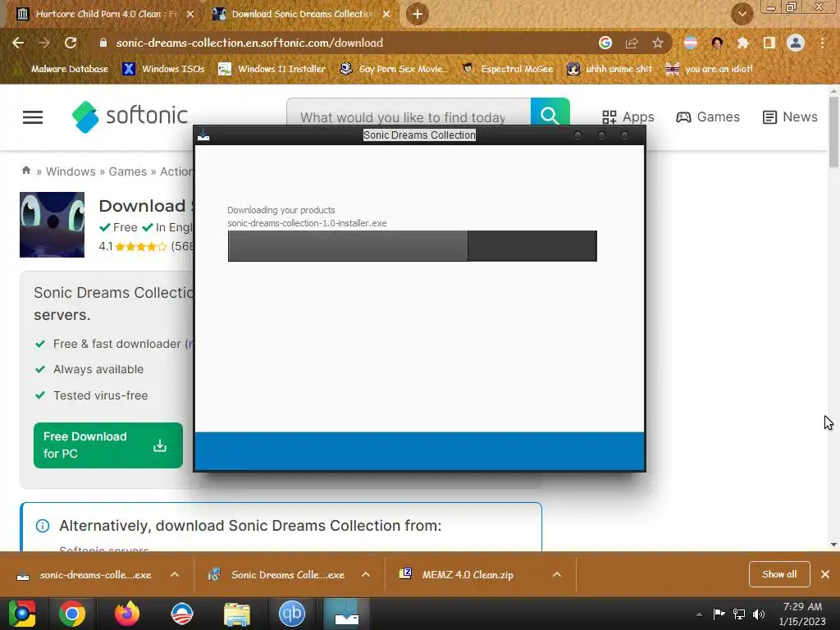Bookmark this page with the star icon
The height and width of the screenshot is (630, 840).
[x=658, y=43]
